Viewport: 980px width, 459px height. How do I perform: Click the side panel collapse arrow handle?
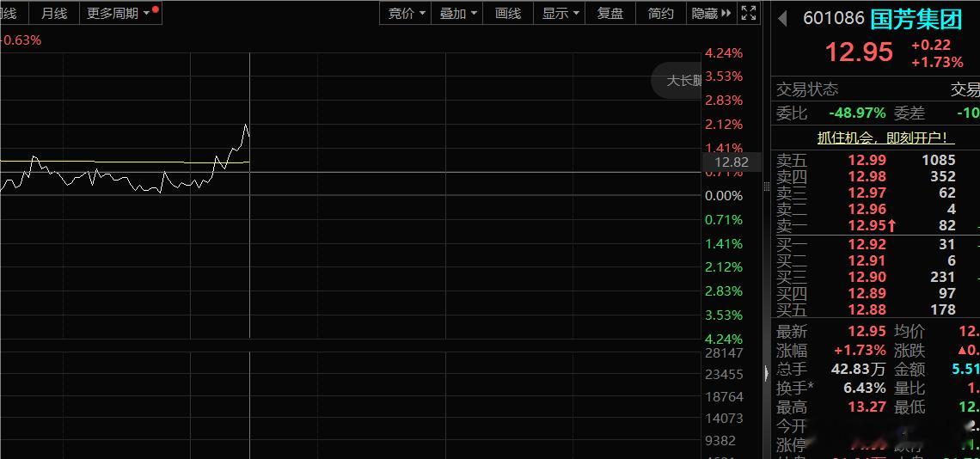coord(768,373)
